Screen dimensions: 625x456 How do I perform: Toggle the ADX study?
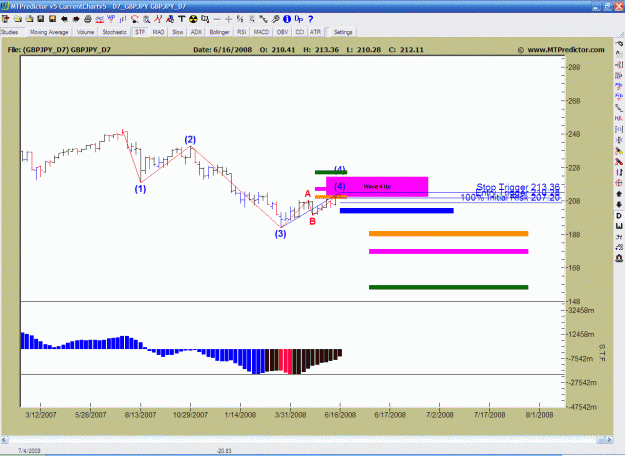tap(196, 32)
